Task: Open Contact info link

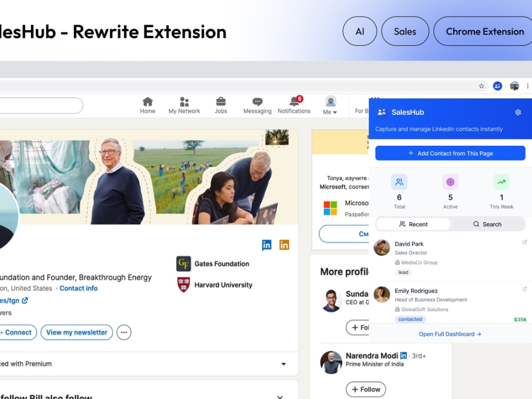Action: (78, 288)
